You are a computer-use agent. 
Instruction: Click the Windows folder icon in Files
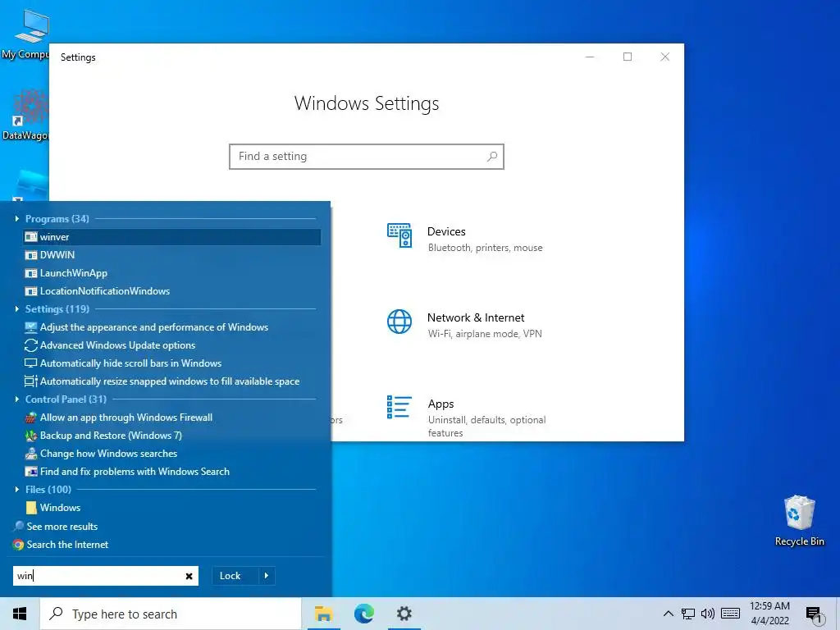(31, 507)
